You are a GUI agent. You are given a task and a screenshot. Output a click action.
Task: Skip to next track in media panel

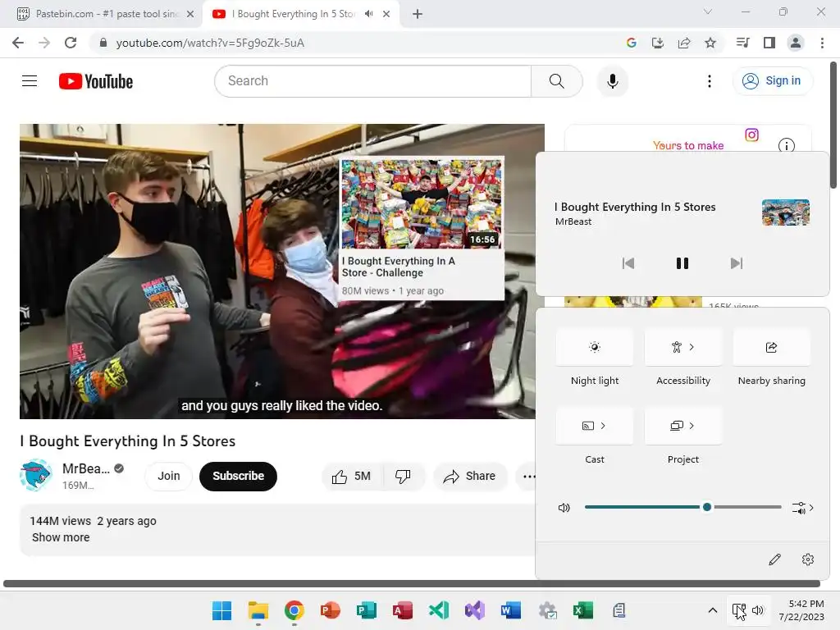click(736, 263)
